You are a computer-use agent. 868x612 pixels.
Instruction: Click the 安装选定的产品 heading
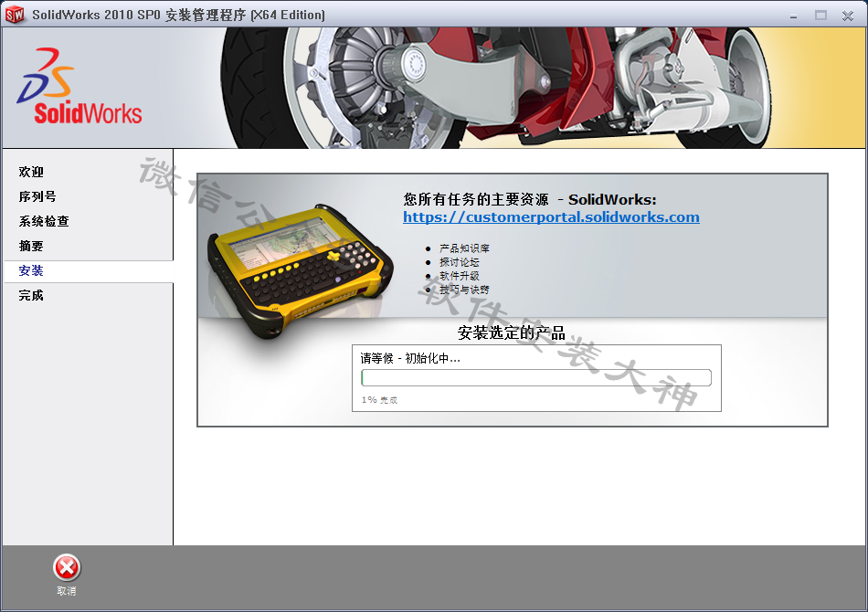point(511,332)
